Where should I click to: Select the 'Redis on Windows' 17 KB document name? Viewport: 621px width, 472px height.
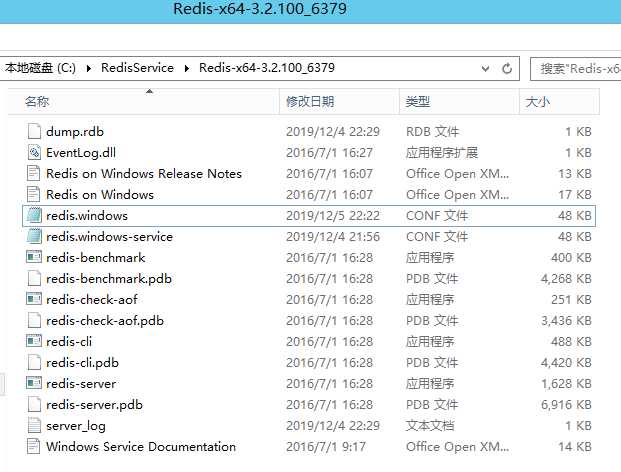(x=100, y=194)
